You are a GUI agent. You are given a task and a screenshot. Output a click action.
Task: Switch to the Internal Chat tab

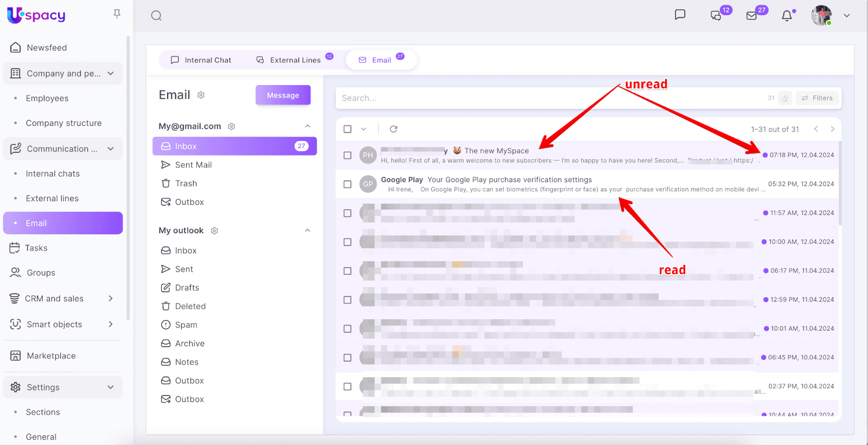[201, 60]
